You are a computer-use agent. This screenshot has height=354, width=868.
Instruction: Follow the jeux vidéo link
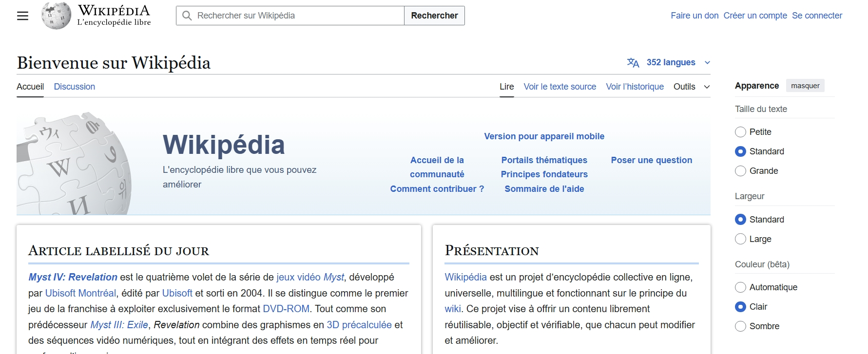click(298, 277)
